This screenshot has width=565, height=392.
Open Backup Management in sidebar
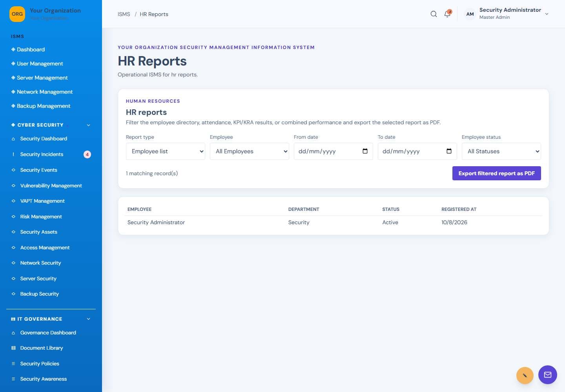[44, 106]
